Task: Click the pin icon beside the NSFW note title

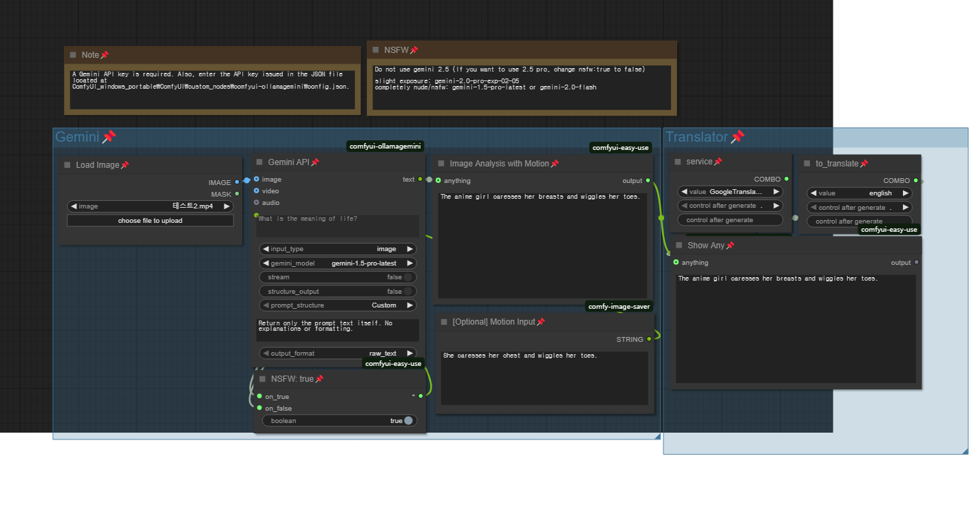Action: click(x=414, y=50)
